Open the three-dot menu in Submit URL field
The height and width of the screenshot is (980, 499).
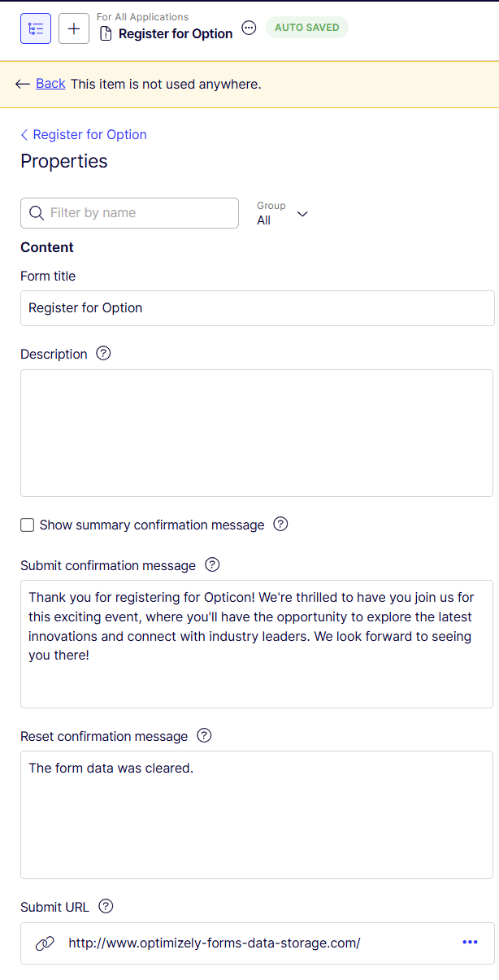(470, 942)
